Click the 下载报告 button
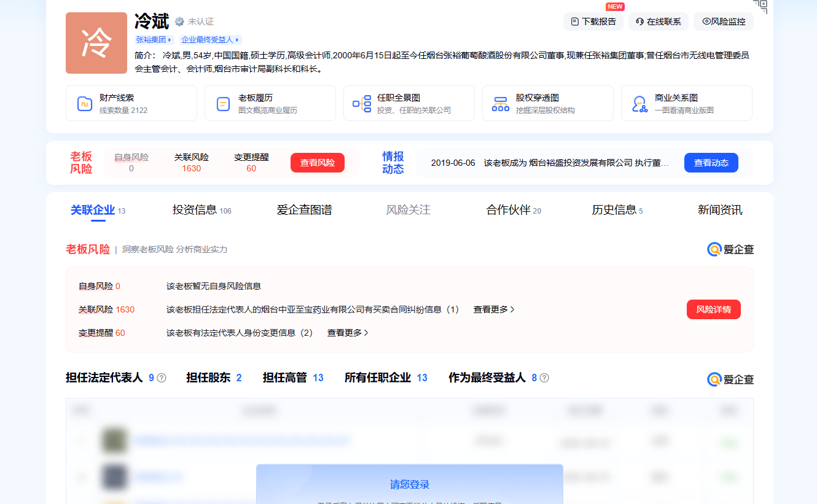This screenshot has width=817, height=504. [x=593, y=21]
